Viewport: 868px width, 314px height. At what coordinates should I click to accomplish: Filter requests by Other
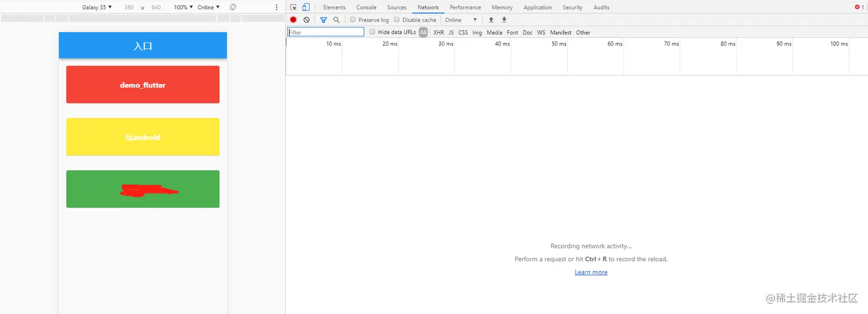[583, 32]
